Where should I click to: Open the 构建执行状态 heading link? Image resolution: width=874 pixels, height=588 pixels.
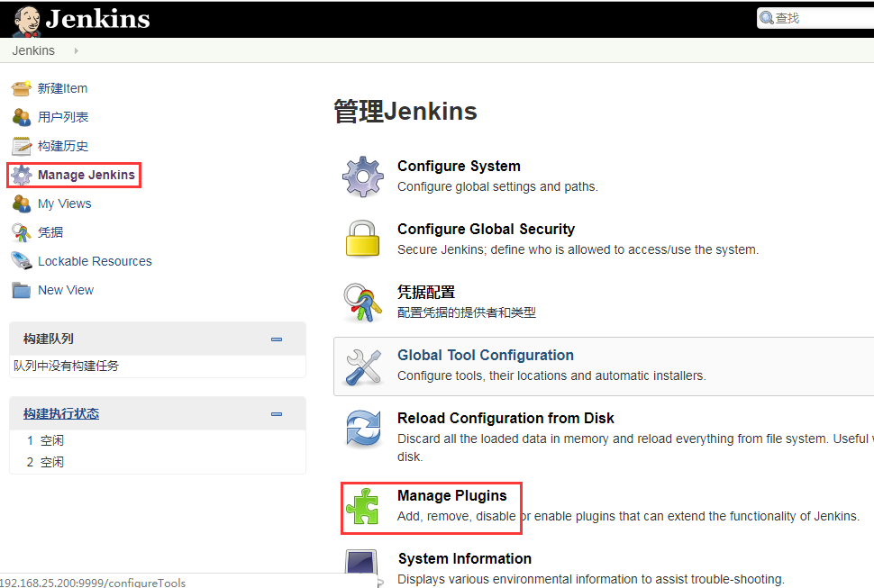tap(61, 413)
